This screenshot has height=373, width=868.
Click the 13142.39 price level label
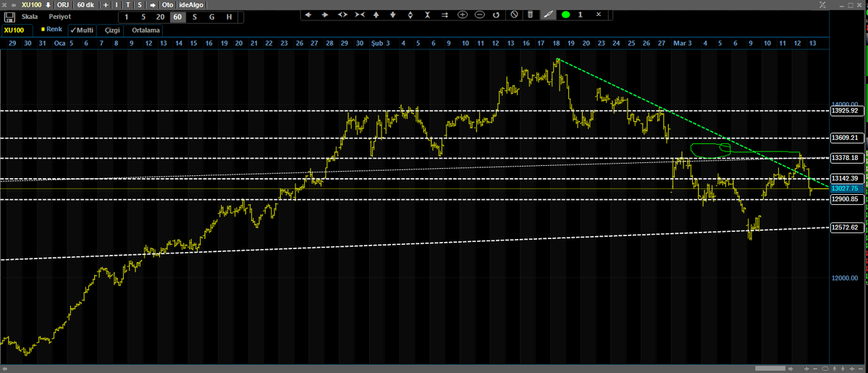[x=848, y=178]
